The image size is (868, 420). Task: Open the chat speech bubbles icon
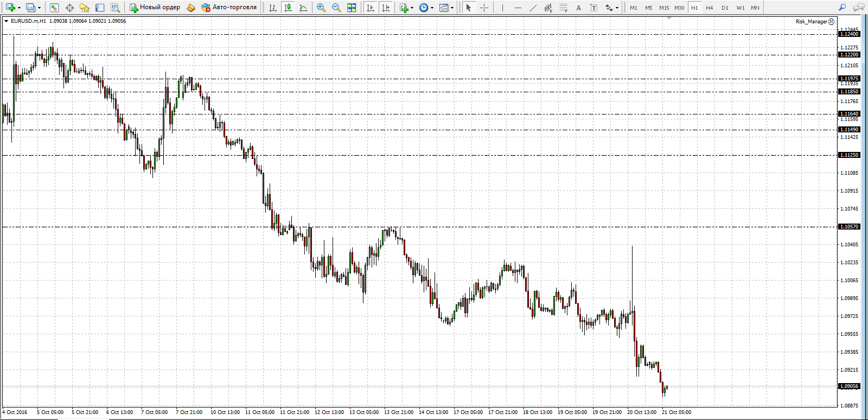[859, 8]
